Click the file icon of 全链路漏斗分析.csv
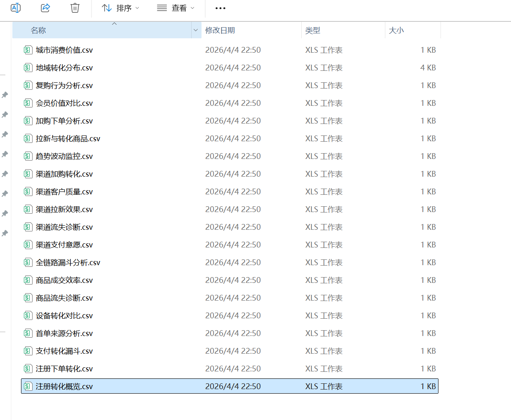Screen dimensions: 511x420 click(x=28, y=263)
